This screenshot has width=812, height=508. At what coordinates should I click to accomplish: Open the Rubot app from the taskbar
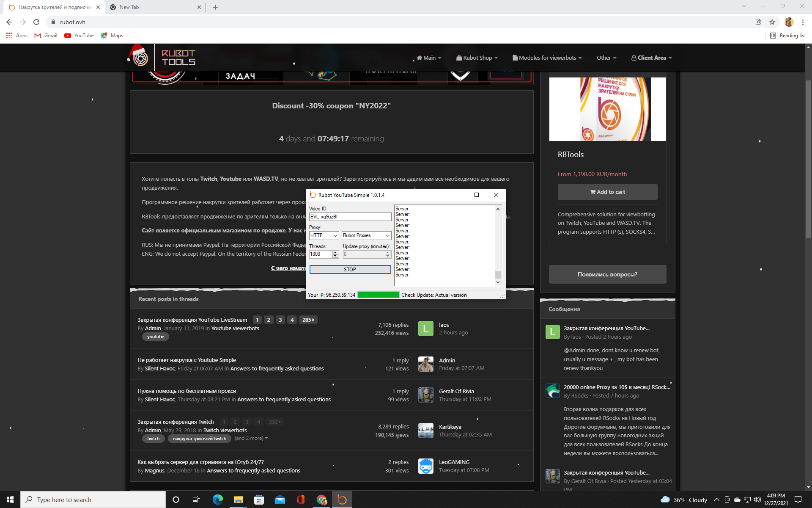click(x=342, y=500)
